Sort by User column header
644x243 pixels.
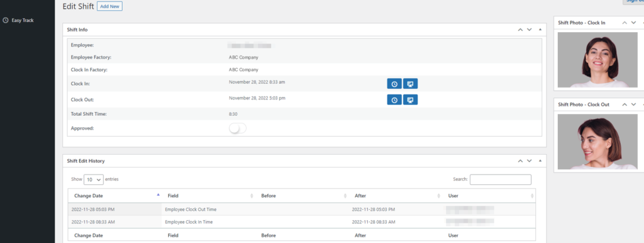click(489, 196)
